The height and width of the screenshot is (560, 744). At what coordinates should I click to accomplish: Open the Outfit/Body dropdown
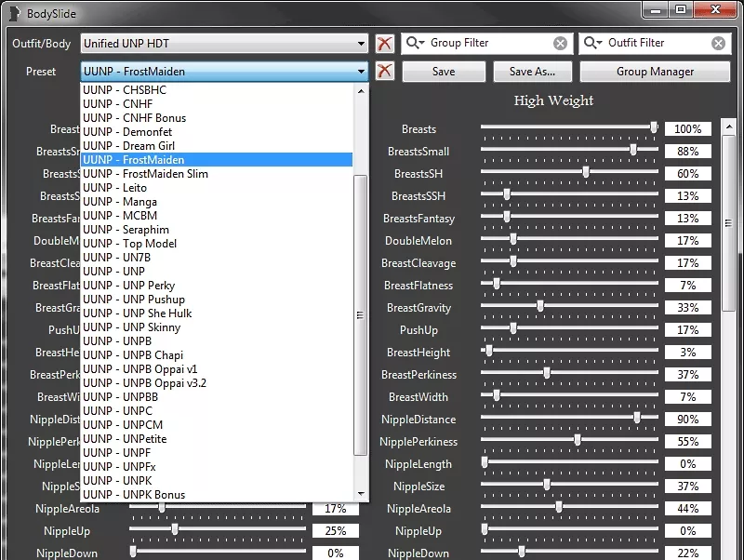(x=224, y=44)
